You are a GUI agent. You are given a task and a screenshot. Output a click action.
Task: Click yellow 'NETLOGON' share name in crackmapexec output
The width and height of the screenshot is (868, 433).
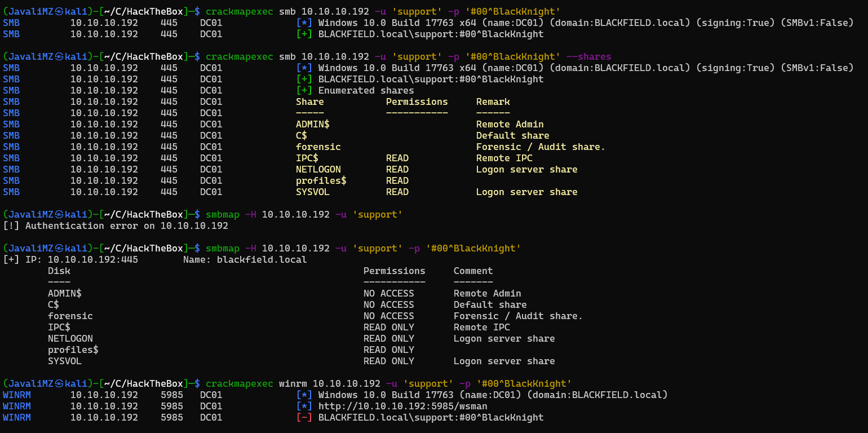point(318,169)
